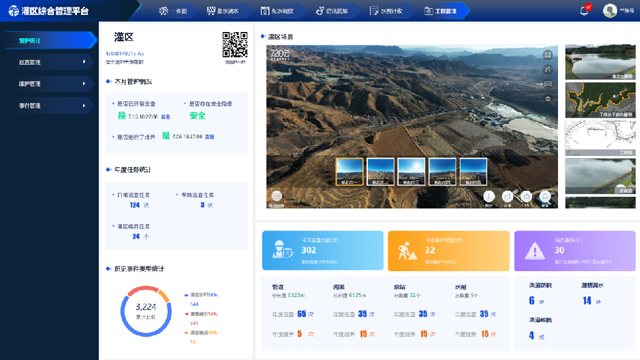This screenshot has height=360, width=640.
Task: Click the warning triangle on purple 30 card
Action: coord(534,251)
